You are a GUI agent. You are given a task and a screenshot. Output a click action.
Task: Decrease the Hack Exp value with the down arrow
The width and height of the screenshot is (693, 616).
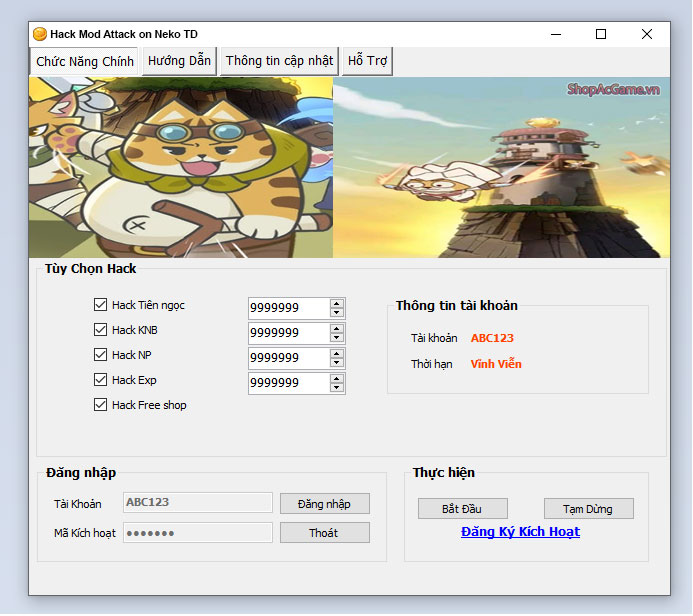click(x=337, y=388)
